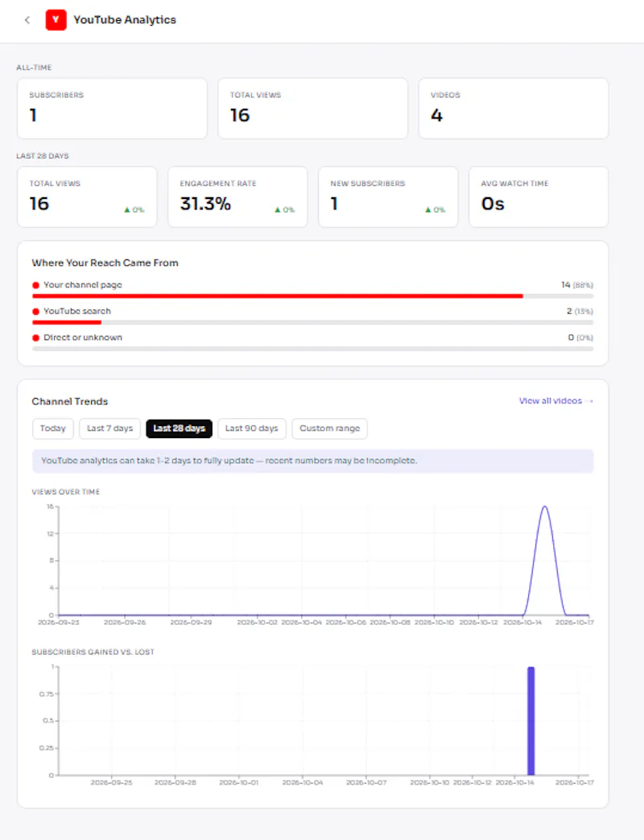Switch to Last 90 days range
This screenshot has width=644, height=840.
tap(252, 428)
